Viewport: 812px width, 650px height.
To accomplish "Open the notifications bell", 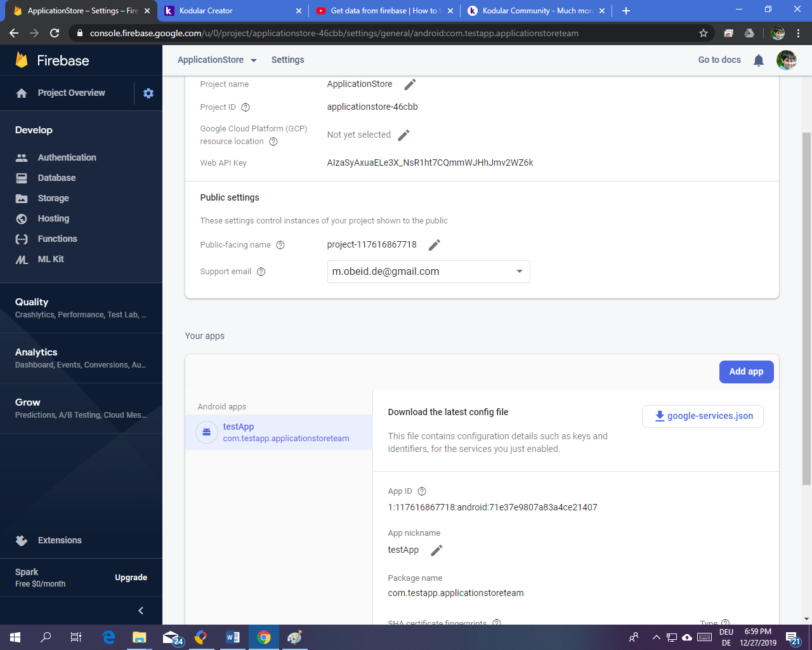I will 758,60.
